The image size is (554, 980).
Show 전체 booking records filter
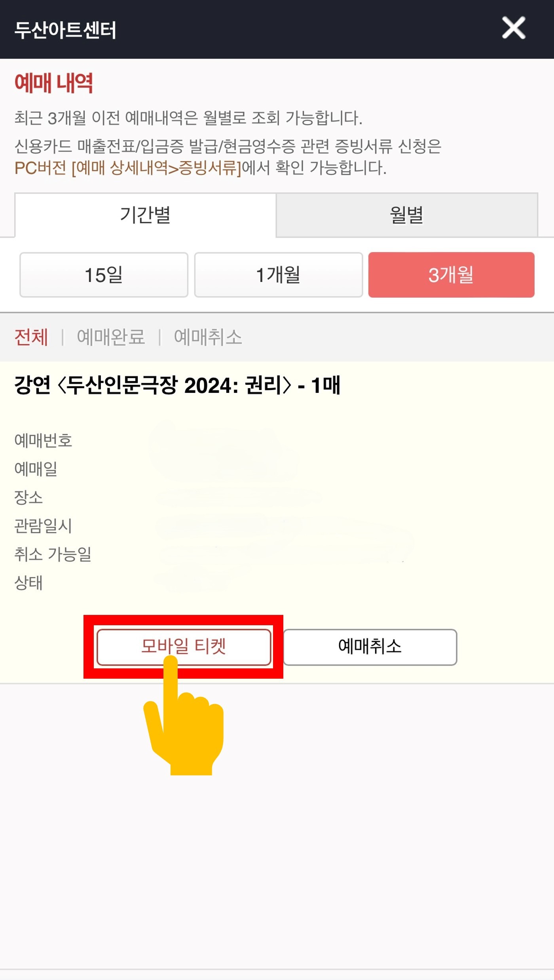coord(31,337)
